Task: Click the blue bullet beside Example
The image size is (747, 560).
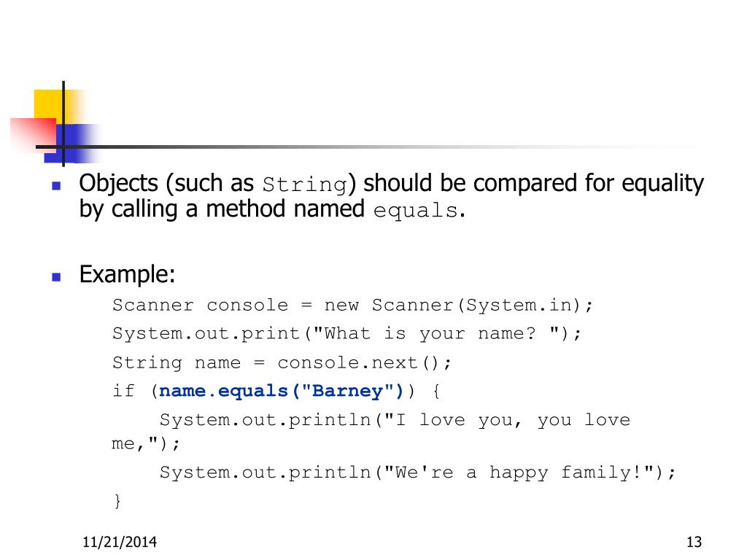Action: pyautogui.click(x=56, y=276)
